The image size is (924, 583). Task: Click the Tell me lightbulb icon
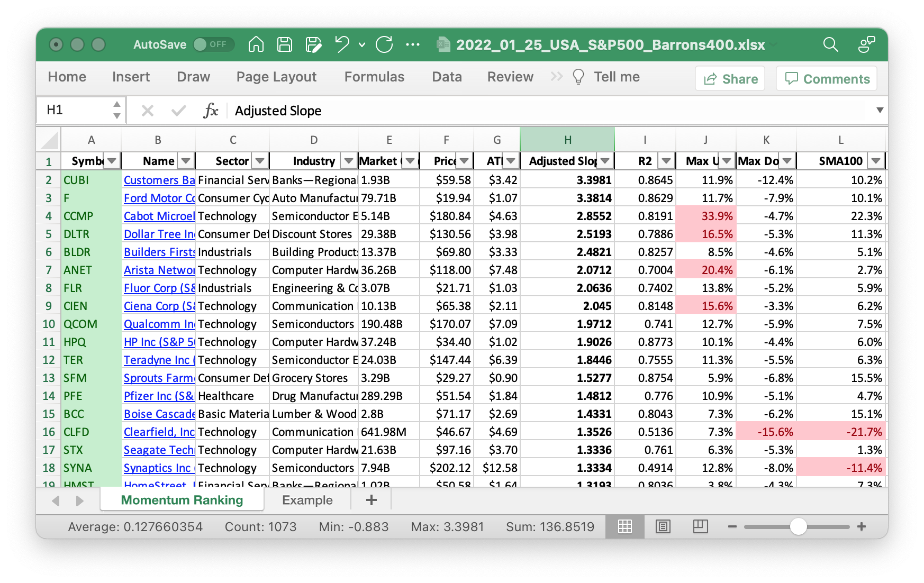[x=578, y=77]
